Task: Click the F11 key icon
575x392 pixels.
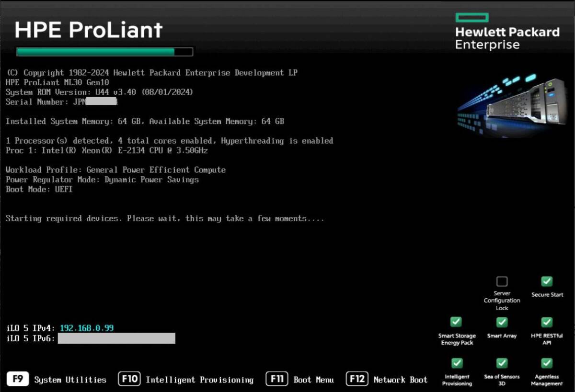Action: (x=277, y=379)
